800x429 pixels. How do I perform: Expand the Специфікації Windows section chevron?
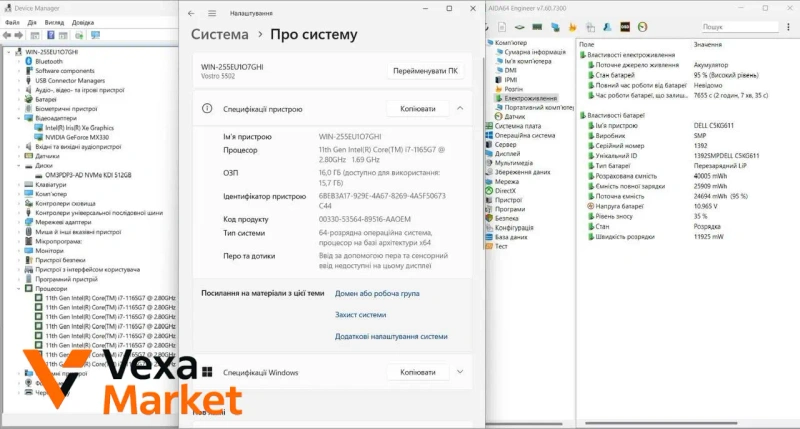(x=460, y=372)
